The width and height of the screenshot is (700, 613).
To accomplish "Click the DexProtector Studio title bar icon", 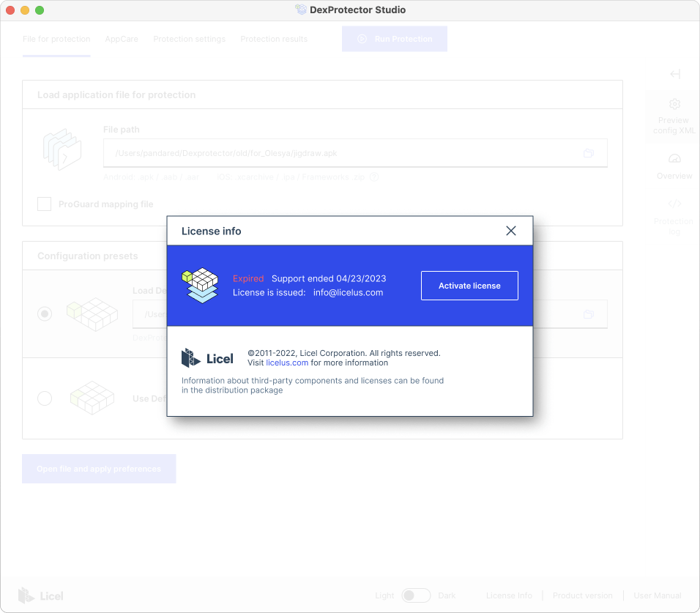I will click(301, 10).
